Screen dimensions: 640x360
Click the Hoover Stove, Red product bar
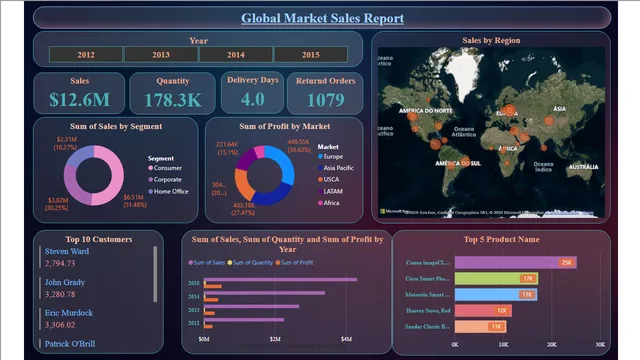(483, 311)
